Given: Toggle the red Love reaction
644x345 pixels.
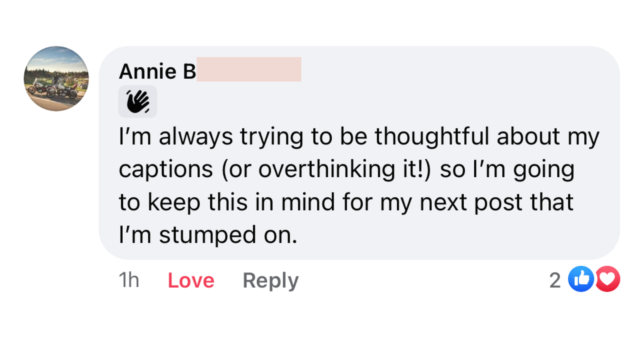Looking at the screenshot, I should 191,280.
